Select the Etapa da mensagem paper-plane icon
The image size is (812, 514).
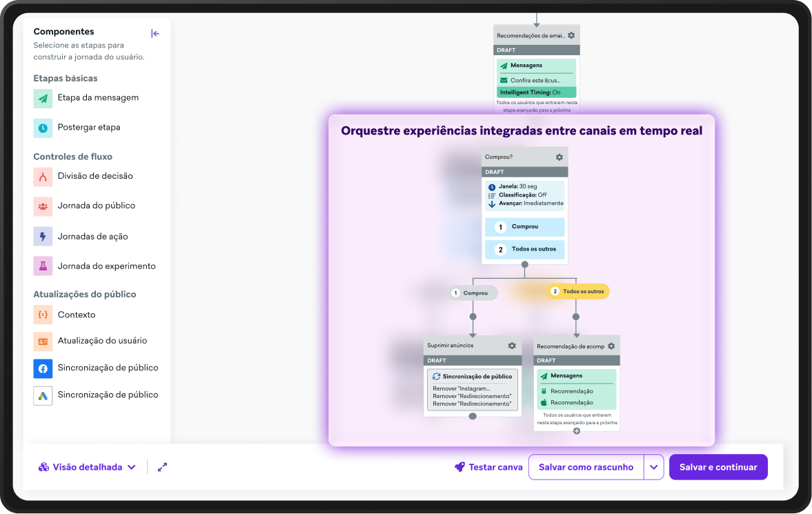43,99
